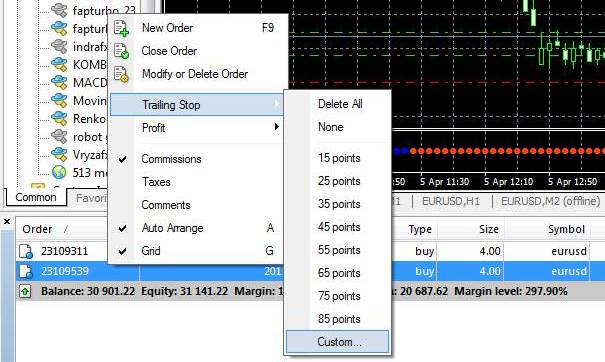Screen dimensions: 605x362
Task: Select Custom... trailing stop option
Action: coord(338,342)
